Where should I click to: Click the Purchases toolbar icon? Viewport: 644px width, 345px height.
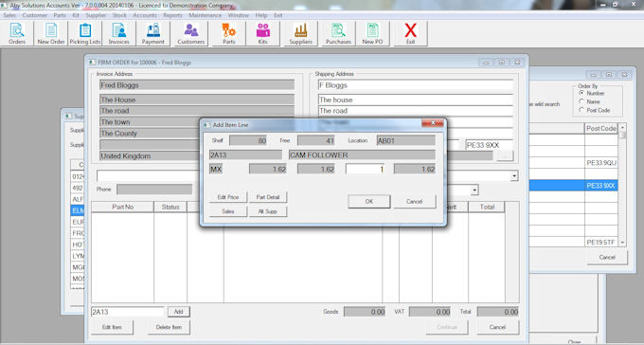(x=338, y=33)
